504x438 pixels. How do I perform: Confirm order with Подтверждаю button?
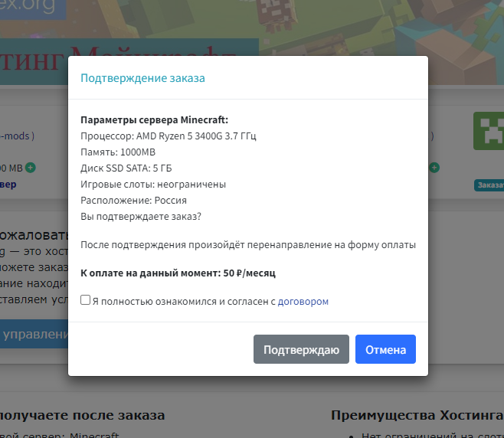[301, 349]
